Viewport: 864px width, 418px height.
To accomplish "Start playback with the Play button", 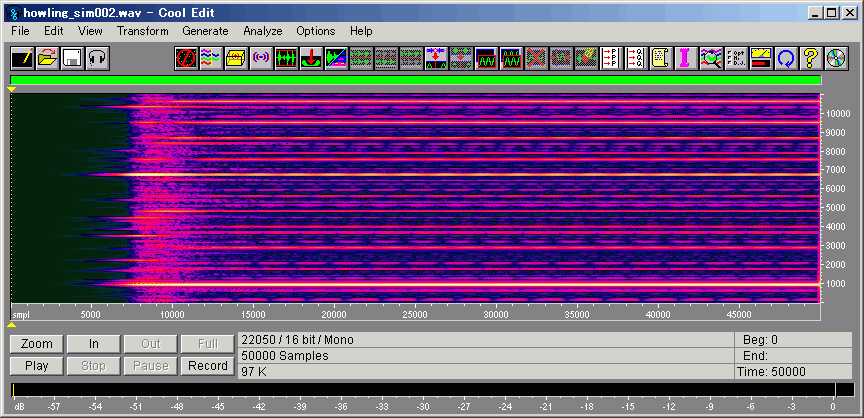I will point(36,366).
